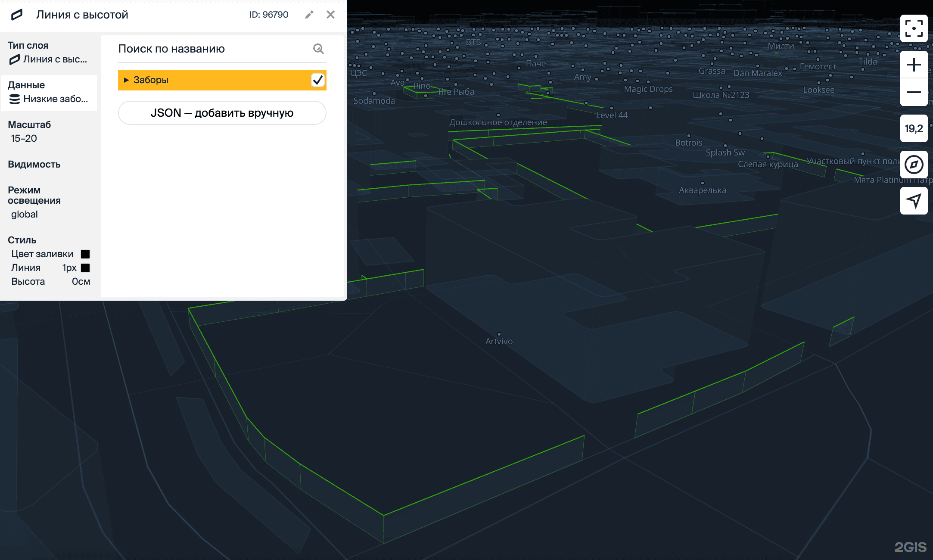The height and width of the screenshot is (560, 933).
Task: Toggle fullscreen map view
Action: point(914,28)
